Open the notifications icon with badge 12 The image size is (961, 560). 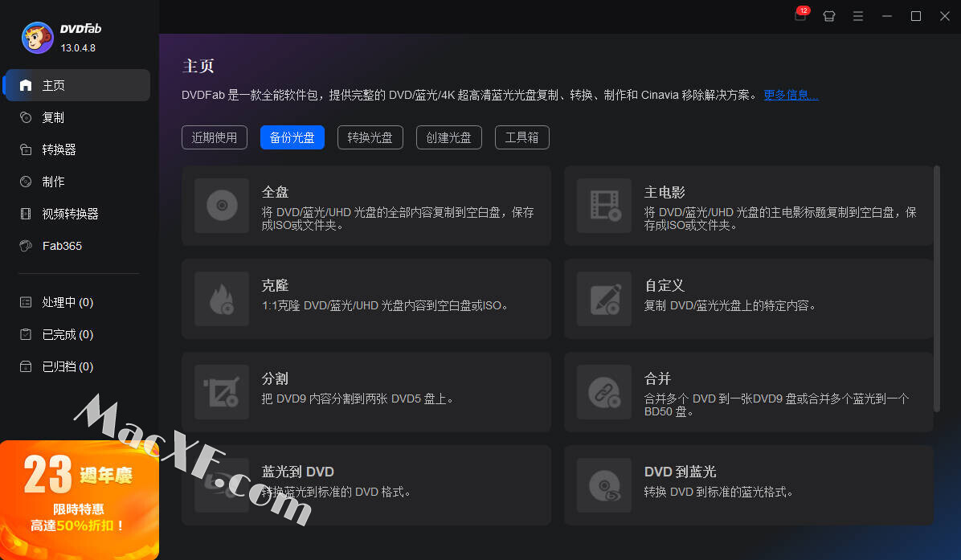(x=800, y=16)
